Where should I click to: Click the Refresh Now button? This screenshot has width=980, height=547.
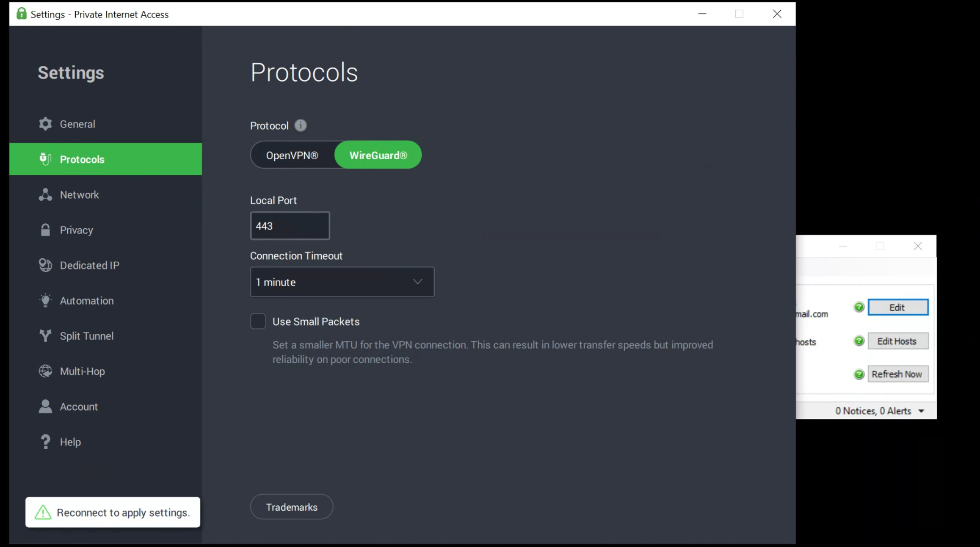[x=898, y=374]
